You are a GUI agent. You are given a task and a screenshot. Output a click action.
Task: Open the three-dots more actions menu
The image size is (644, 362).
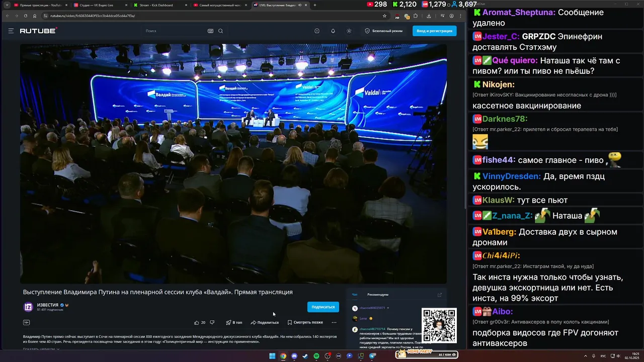(334, 322)
